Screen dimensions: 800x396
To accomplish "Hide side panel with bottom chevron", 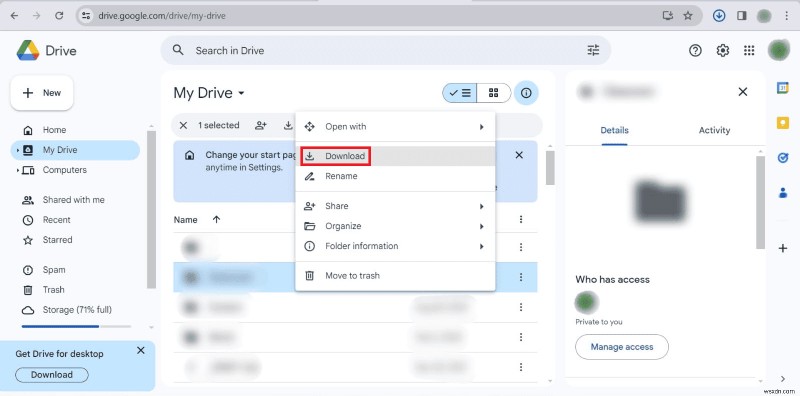I will click(783, 379).
